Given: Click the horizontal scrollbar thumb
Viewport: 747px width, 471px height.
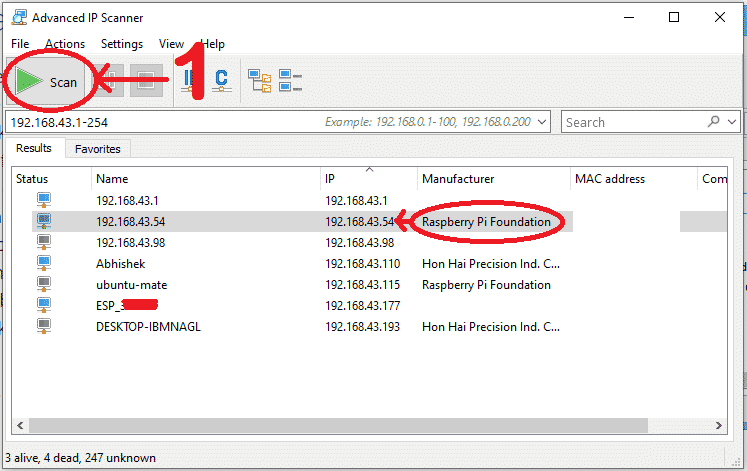Looking at the screenshot, I should (x=338, y=425).
